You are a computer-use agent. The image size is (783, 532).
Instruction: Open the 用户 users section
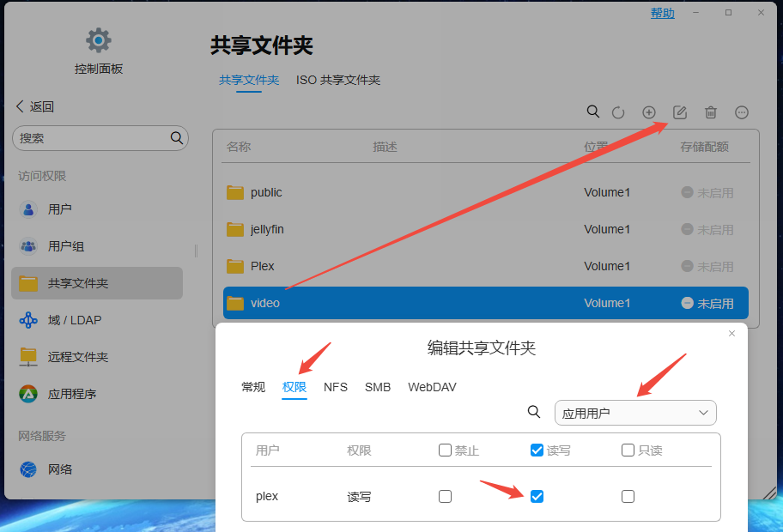pos(96,209)
